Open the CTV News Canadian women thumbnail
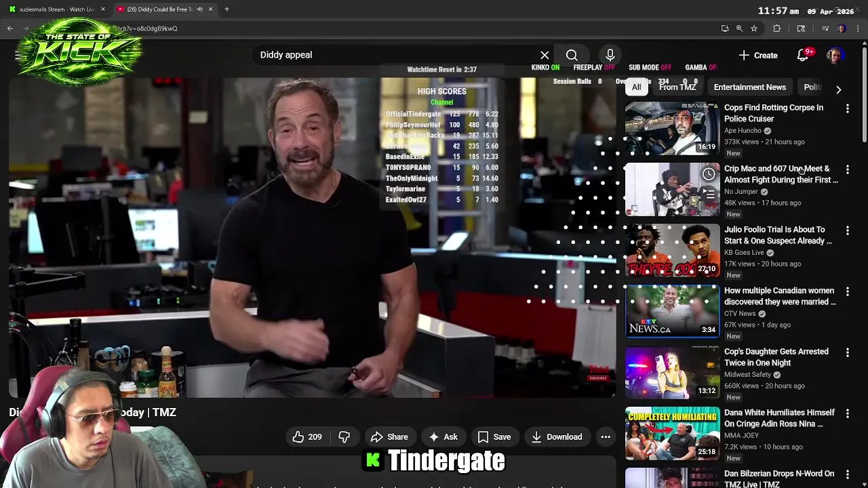 point(672,311)
